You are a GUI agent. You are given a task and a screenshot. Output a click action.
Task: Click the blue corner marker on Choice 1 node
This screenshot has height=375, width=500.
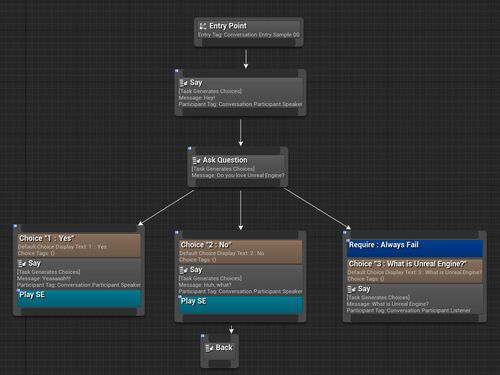(15, 226)
